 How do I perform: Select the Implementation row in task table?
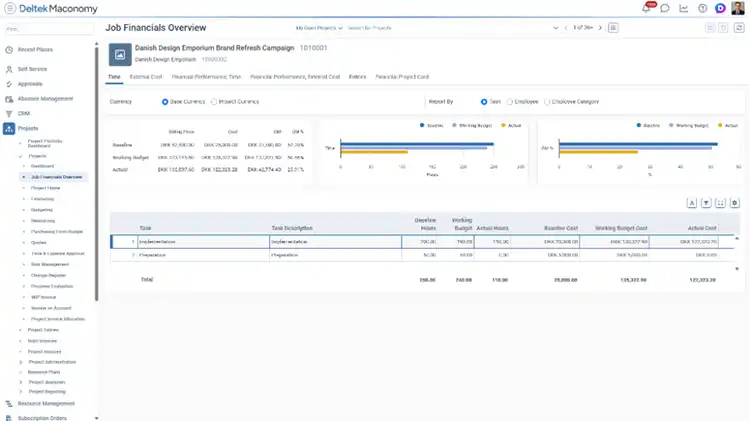pos(422,242)
